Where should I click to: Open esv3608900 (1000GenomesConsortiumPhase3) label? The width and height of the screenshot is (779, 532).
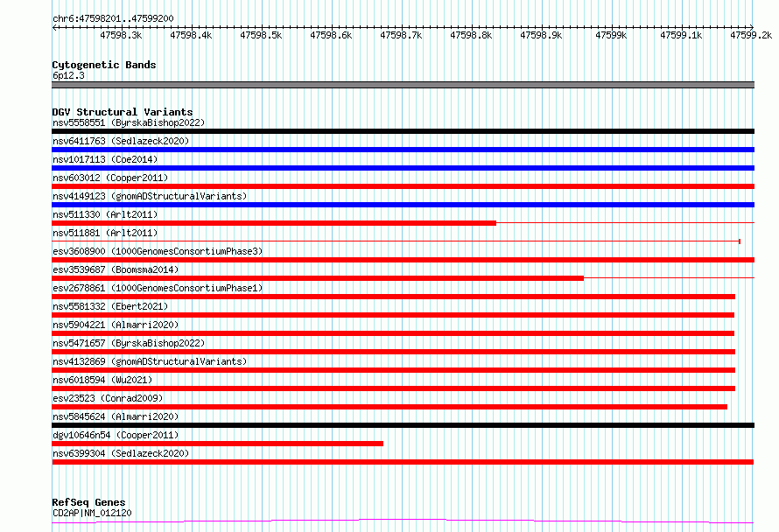(x=158, y=251)
